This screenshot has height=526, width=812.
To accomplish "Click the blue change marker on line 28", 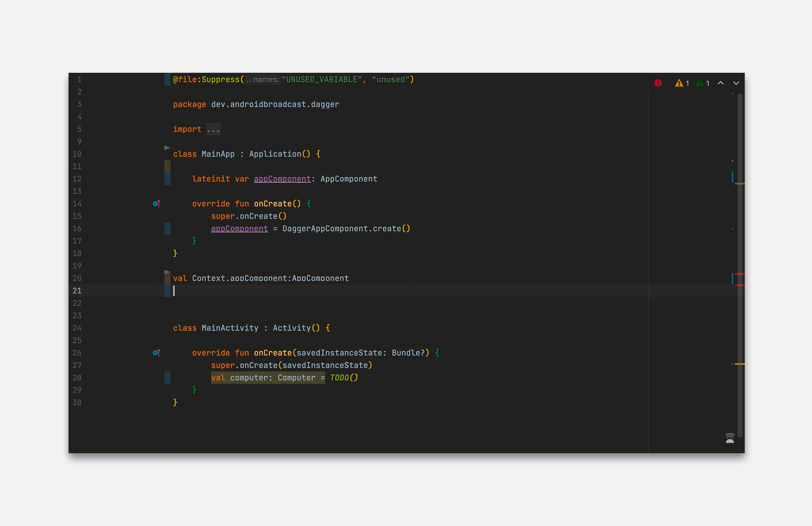I will (x=167, y=378).
